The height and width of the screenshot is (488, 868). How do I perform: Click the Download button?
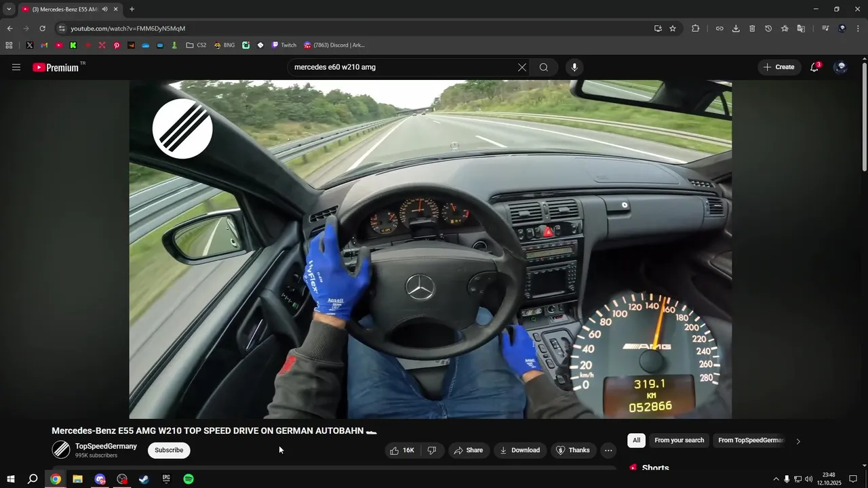click(519, 450)
